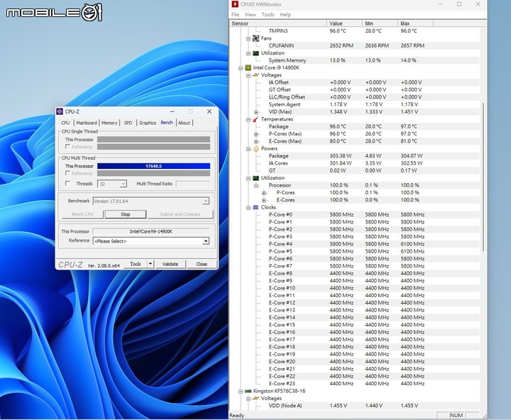Switch to the Mainboard tab
Screen dimensions: 511x420
tap(87, 123)
